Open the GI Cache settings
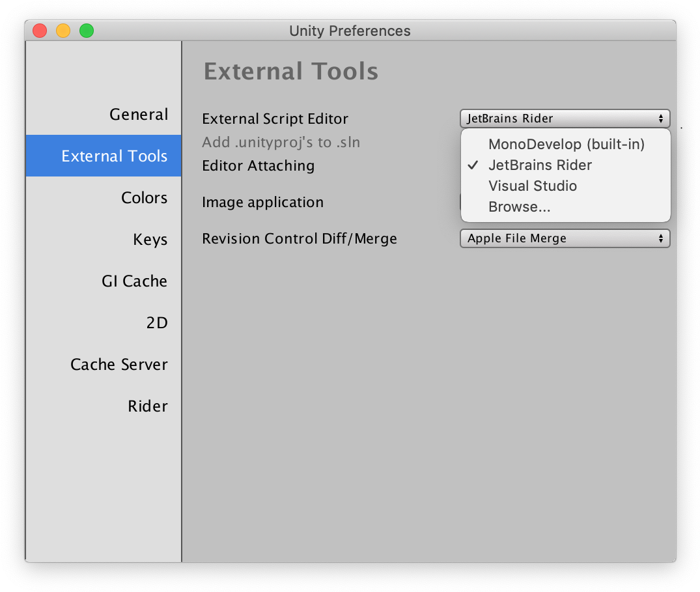Image resolution: width=700 pixels, height=592 pixels. pos(134,281)
